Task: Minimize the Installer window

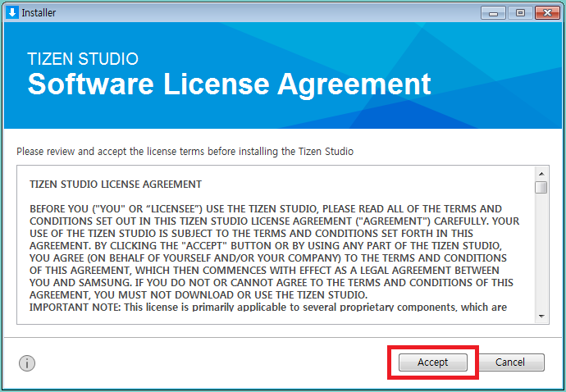Action: (493, 13)
